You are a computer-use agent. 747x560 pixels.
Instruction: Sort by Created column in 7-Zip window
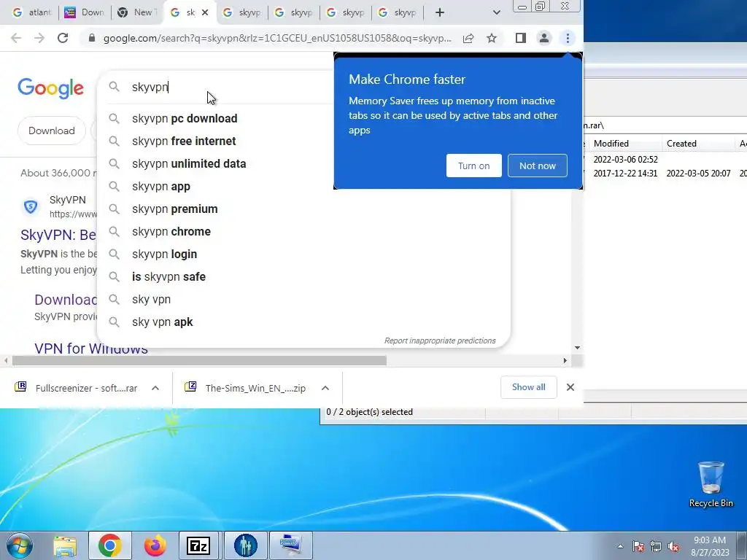click(x=698, y=144)
